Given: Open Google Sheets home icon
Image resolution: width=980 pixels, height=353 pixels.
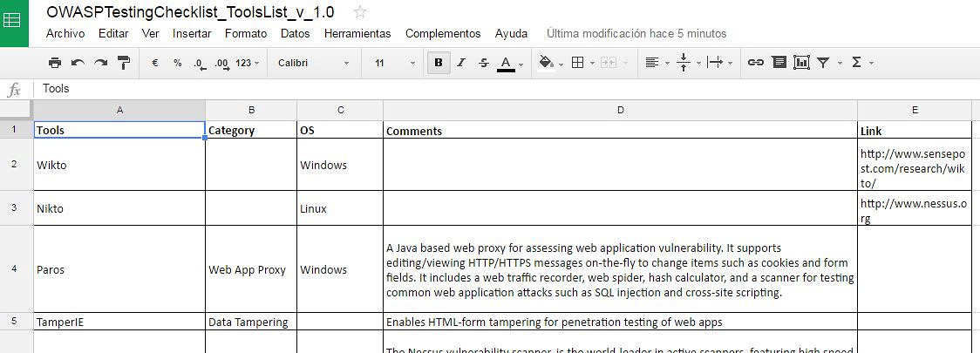Looking at the screenshot, I should tap(12, 21).
